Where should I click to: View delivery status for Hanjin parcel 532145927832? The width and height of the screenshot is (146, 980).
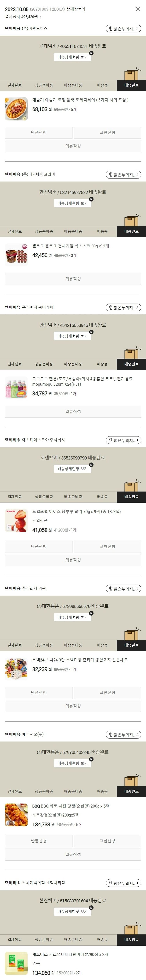click(x=73, y=203)
